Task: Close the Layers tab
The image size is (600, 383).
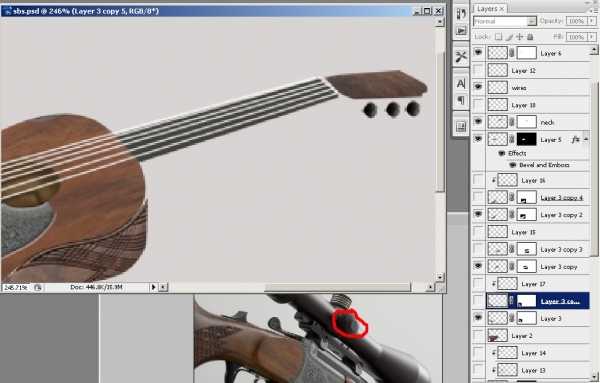Action: [x=502, y=8]
